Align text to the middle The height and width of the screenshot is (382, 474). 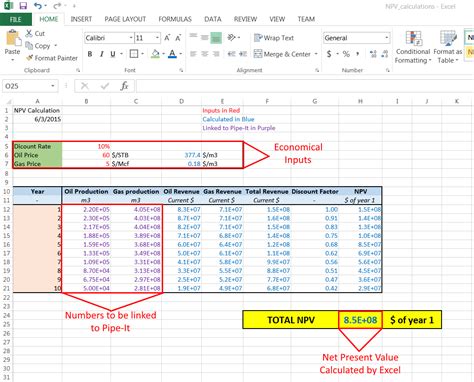pos(205,37)
